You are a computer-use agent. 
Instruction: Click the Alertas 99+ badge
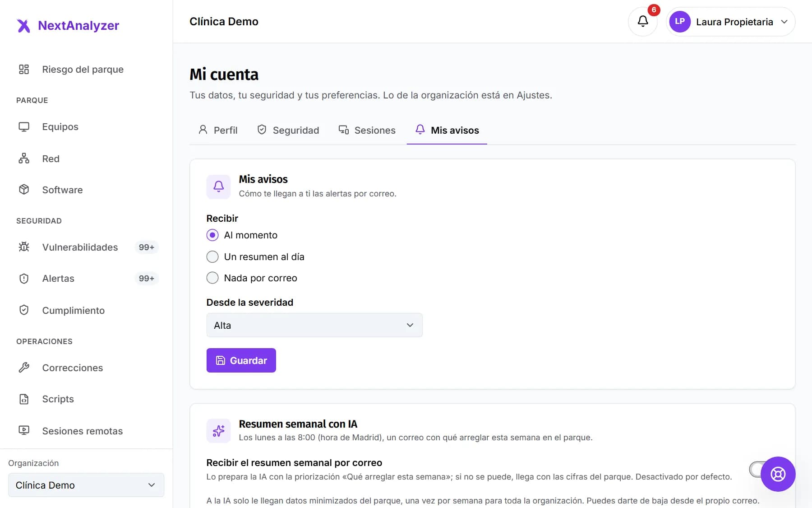point(147,279)
